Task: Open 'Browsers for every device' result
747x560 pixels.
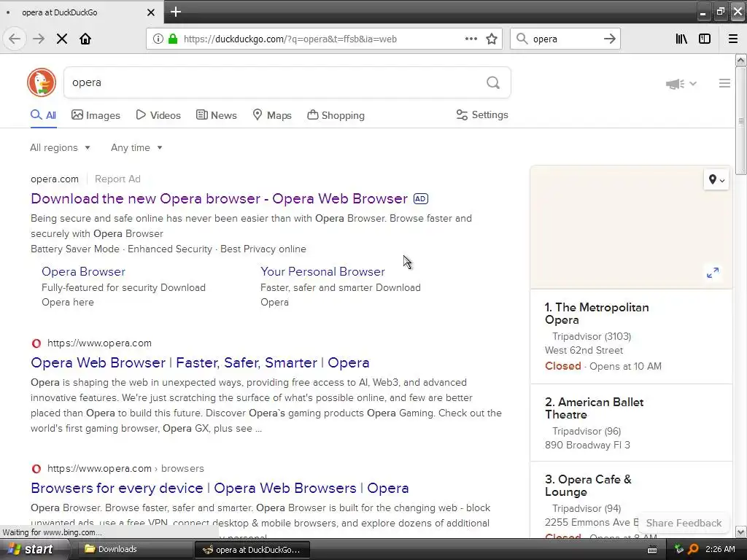Action: pos(220,488)
